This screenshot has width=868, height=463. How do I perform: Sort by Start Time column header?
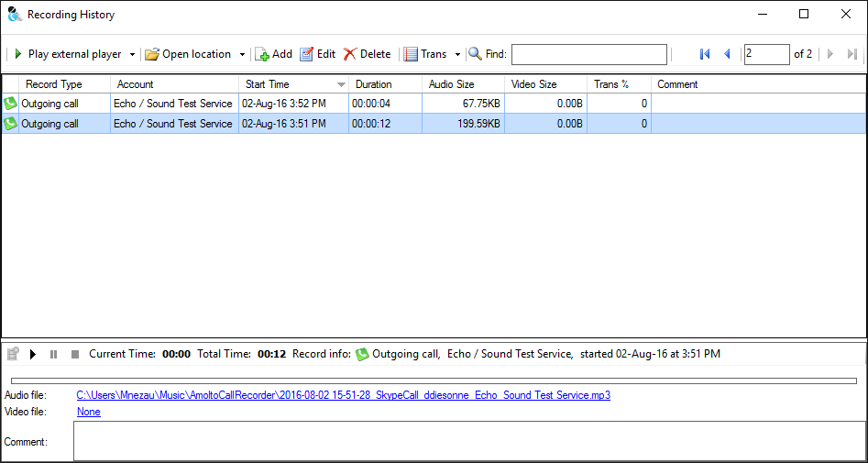294,84
